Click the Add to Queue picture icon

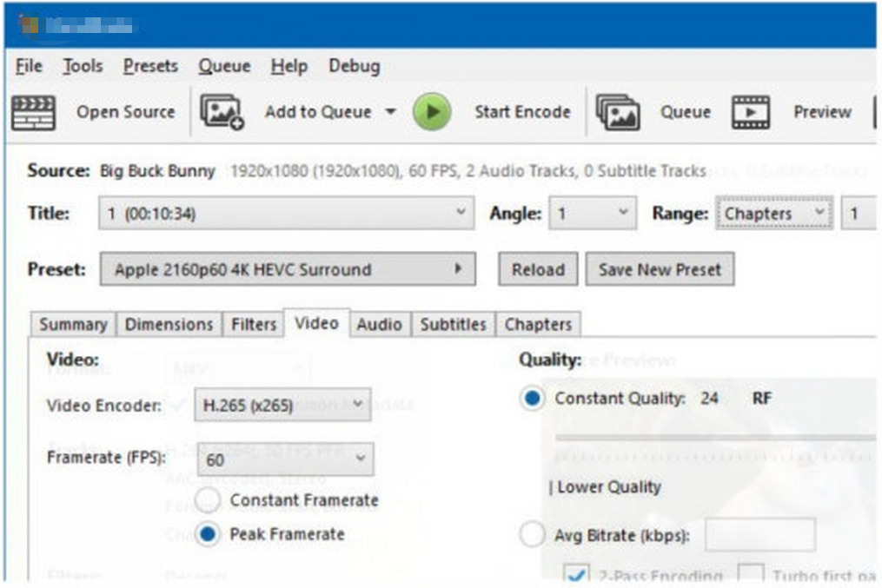pos(222,112)
